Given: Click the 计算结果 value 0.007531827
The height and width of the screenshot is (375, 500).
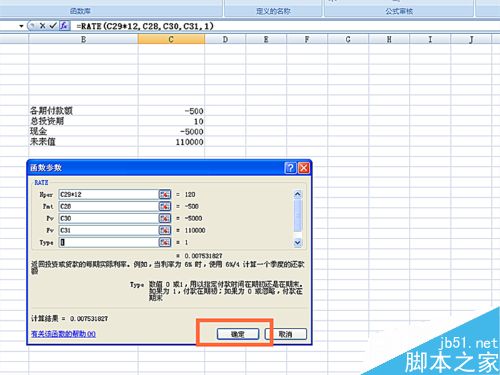Looking at the screenshot, I should (89, 319).
